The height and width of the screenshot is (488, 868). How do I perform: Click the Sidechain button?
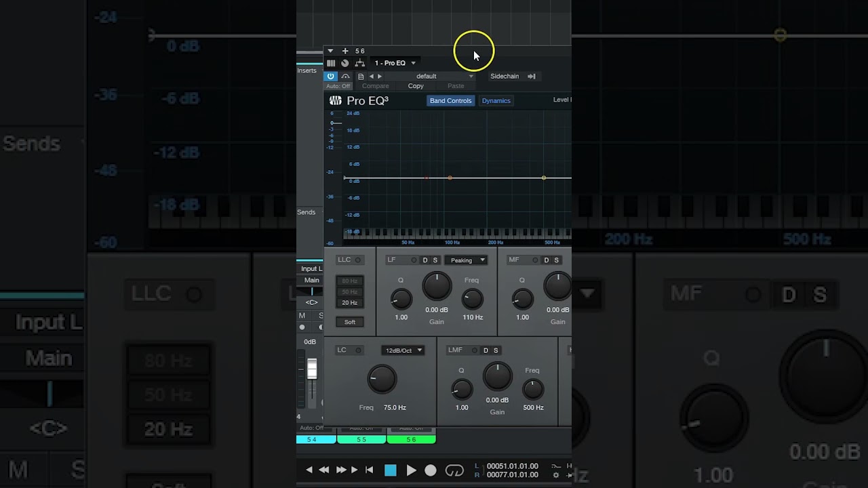click(505, 77)
